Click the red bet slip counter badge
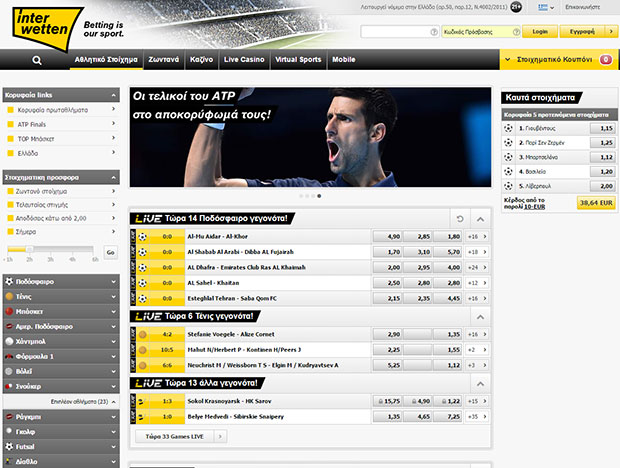 click(x=605, y=60)
